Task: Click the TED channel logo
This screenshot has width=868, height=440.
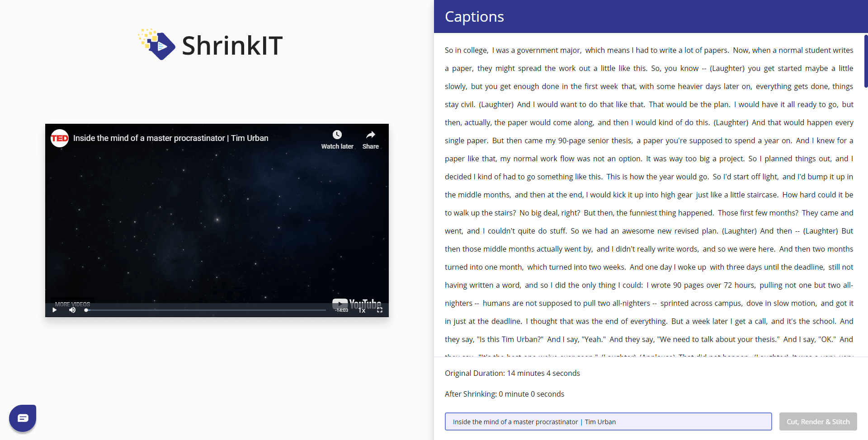Action: 60,138
